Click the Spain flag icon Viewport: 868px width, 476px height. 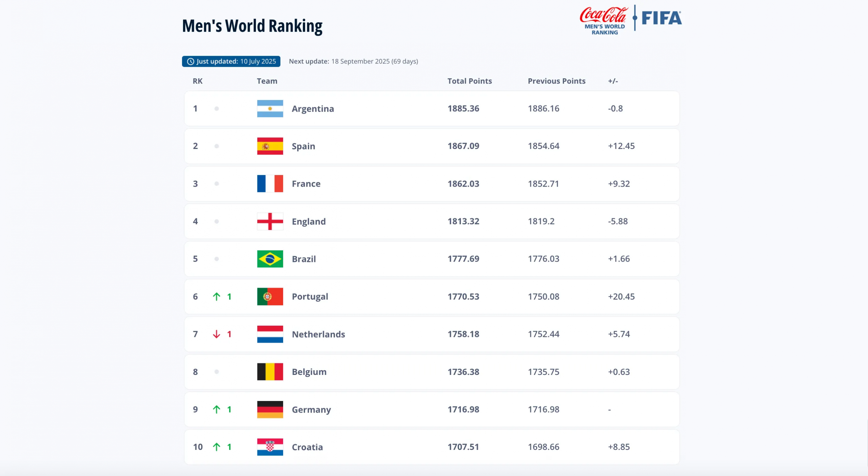tap(270, 146)
